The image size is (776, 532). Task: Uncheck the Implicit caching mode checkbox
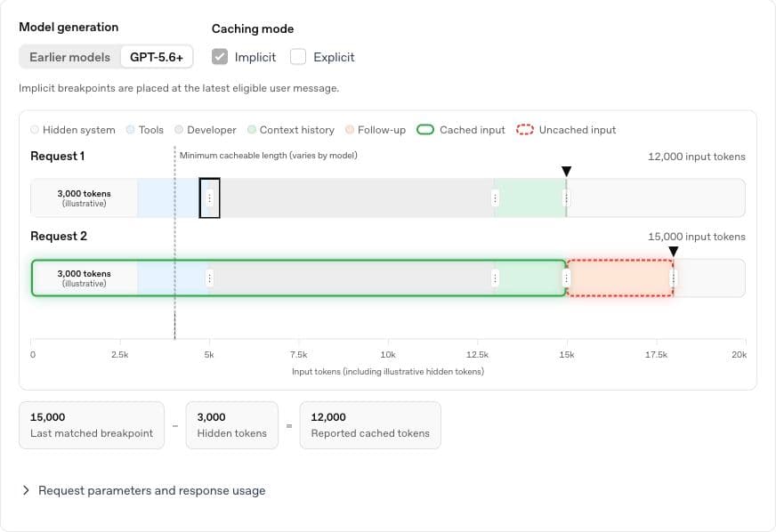pos(220,57)
